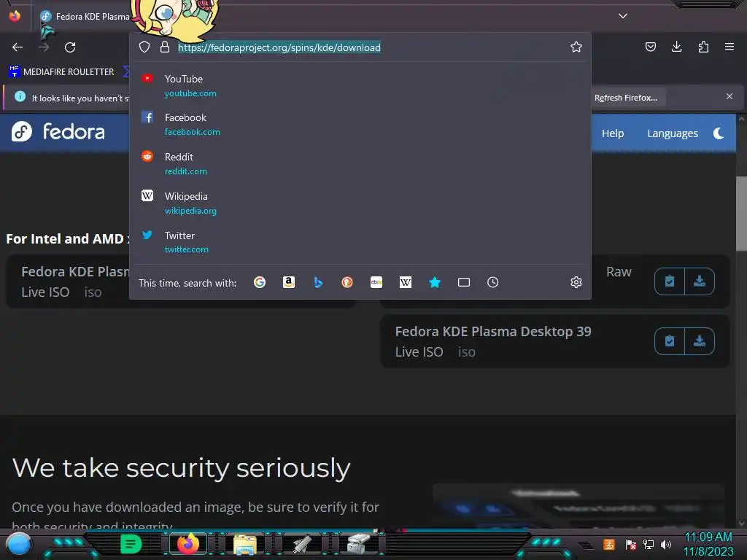Open search settings gear
Screen dimensions: 747x560
576,282
